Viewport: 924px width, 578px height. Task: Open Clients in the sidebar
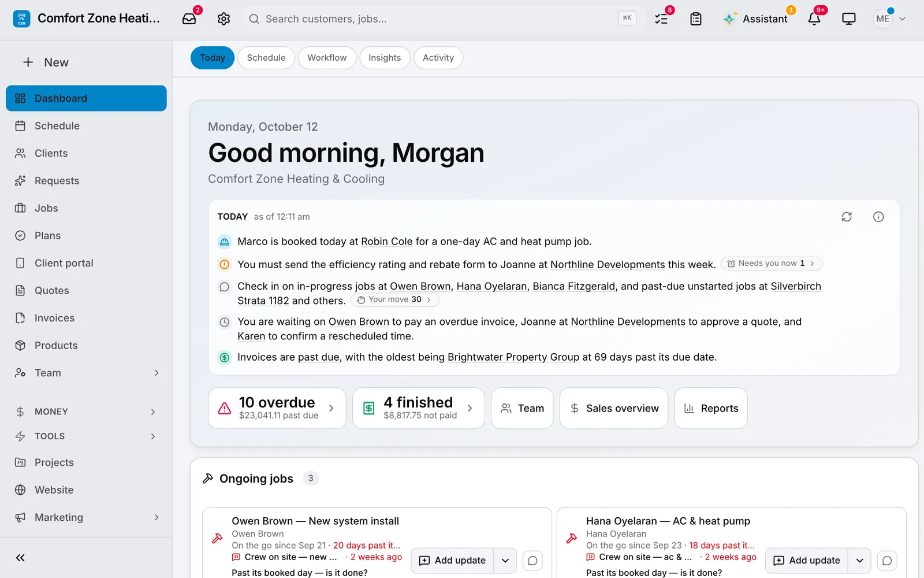pos(86,153)
